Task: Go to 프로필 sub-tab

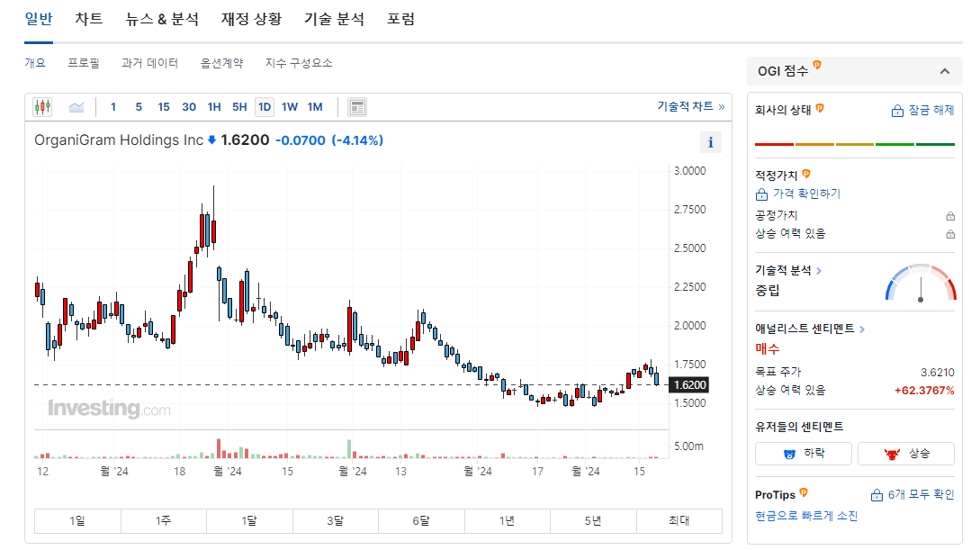Action: tap(84, 63)
